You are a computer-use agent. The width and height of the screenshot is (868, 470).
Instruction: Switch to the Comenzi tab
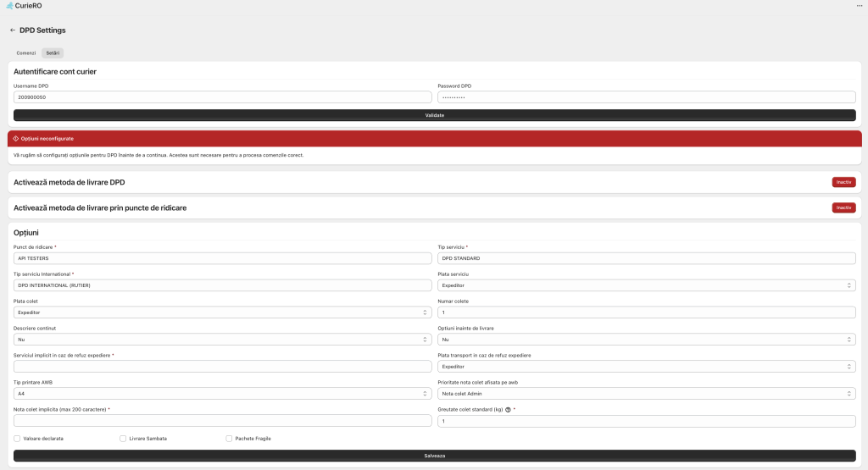(x=26, y=53)
